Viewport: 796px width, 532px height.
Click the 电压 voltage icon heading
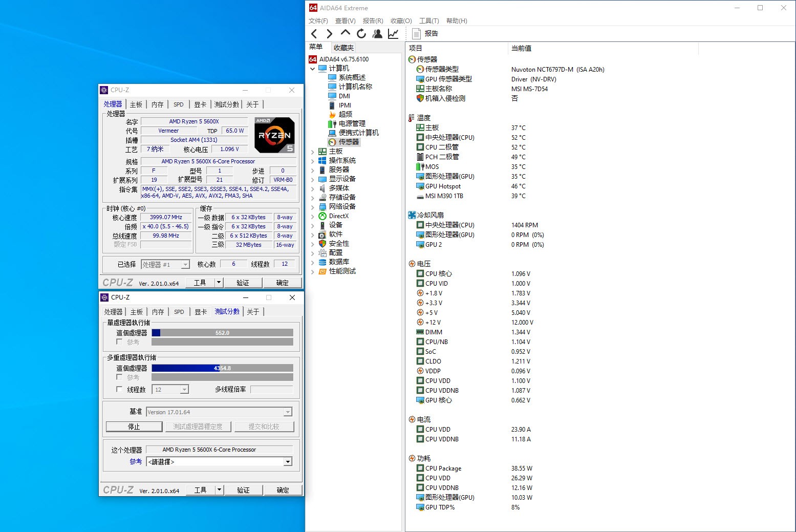tap(412, 264)
